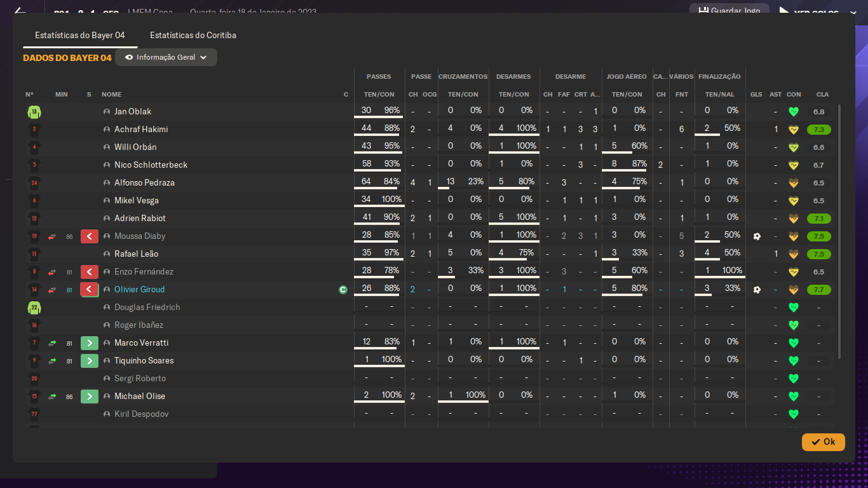Click Michael Olise swap arrows icon

click(x=52, y=396)
